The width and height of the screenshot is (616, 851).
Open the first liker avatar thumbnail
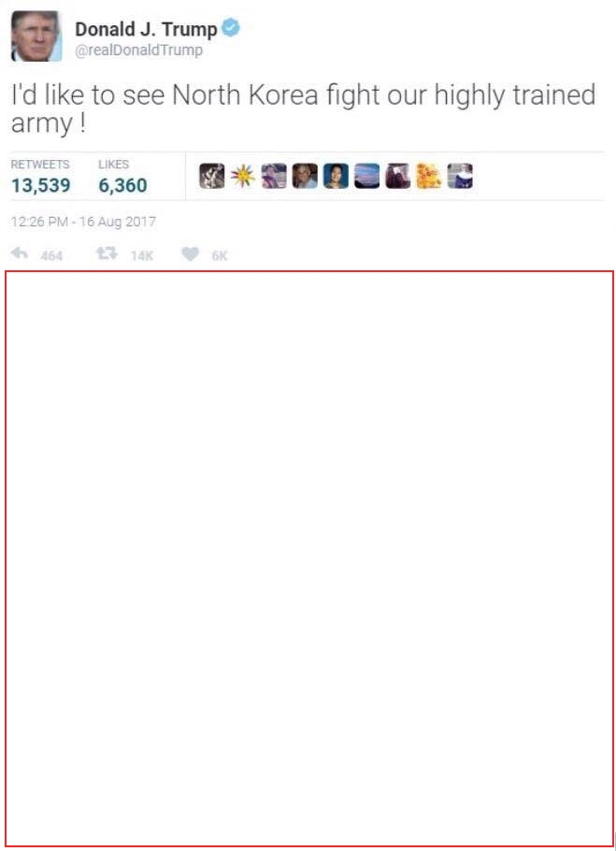[212, 177]
